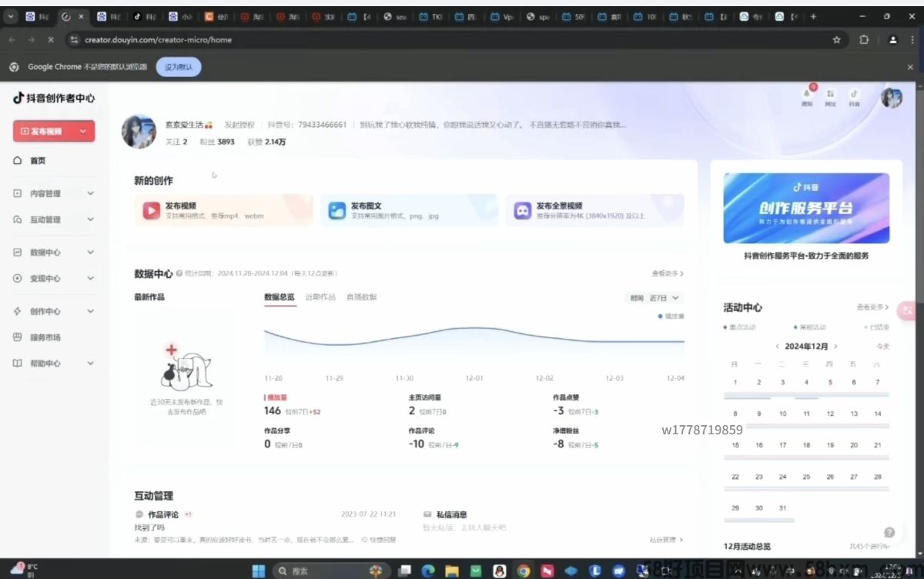Open dropdown arrow on 发布视频 red button
Image resolution: width=924 pixels, height=579 pixels.
83,132
